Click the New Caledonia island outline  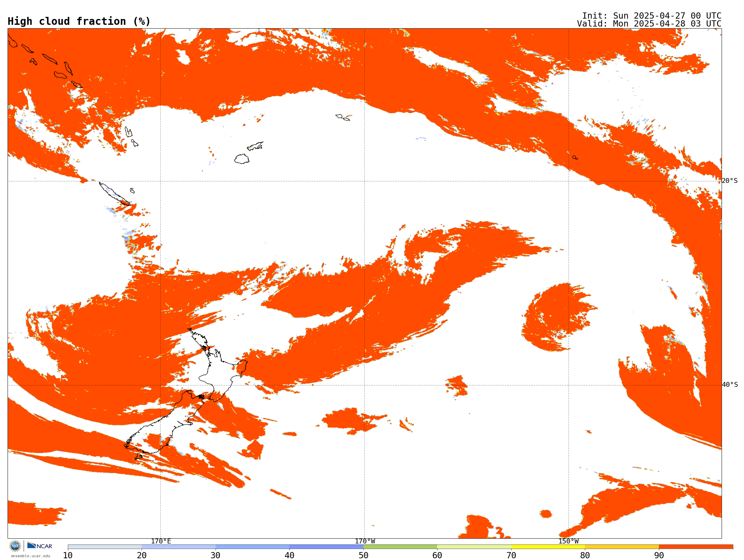click(x=115, y=194)
